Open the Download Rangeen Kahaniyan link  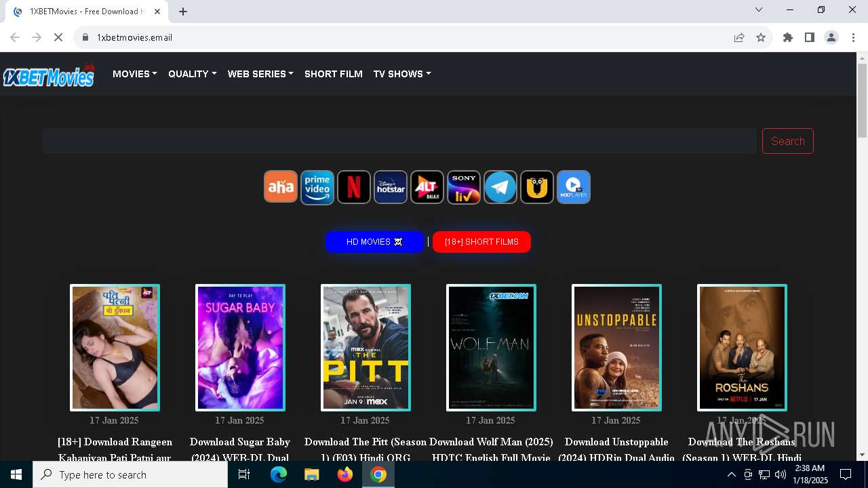(115, 449)
